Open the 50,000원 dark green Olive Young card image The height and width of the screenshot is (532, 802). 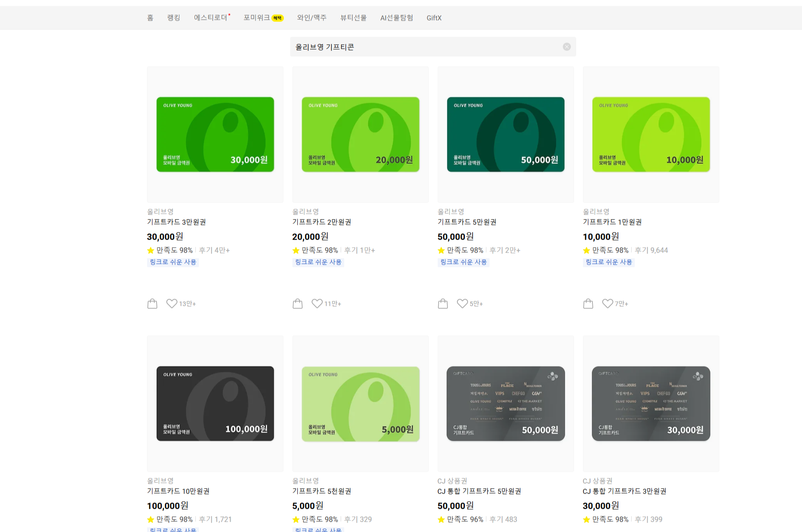(506, 135)
